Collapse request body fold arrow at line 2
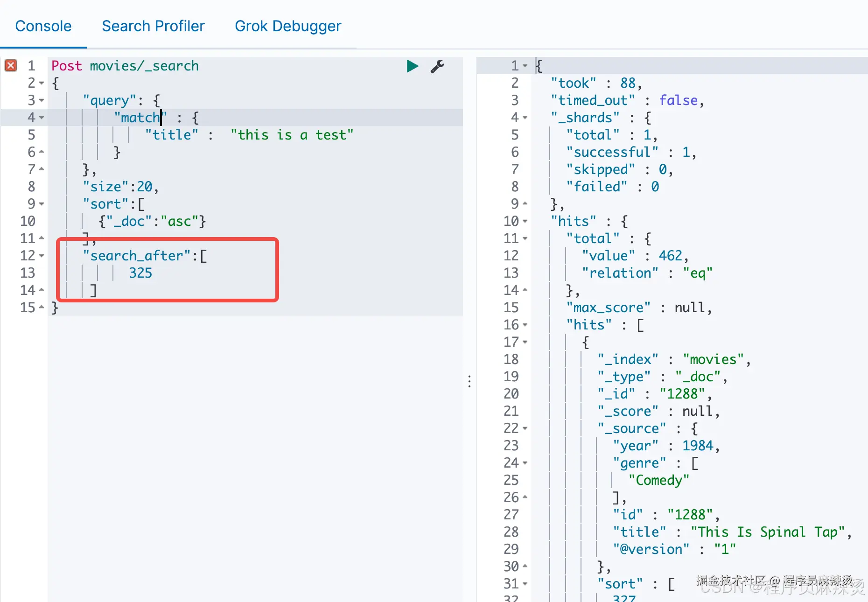The image size is (868, 602). [x=42, y=83]
